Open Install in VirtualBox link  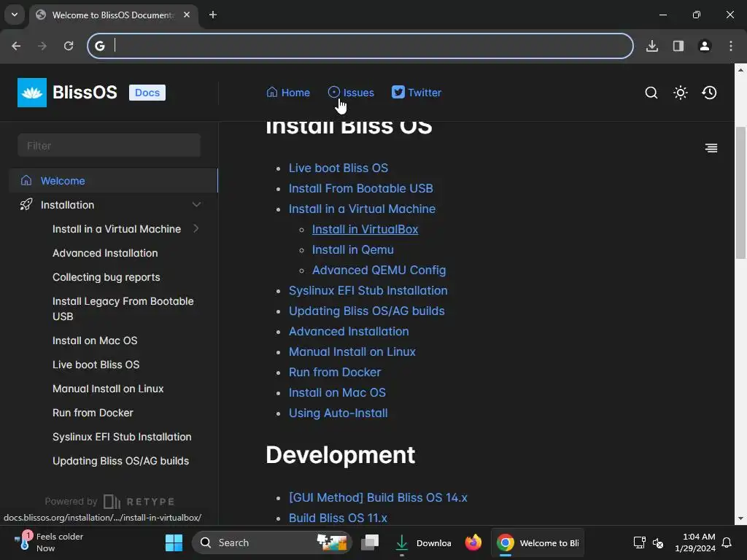pos(365,229)
